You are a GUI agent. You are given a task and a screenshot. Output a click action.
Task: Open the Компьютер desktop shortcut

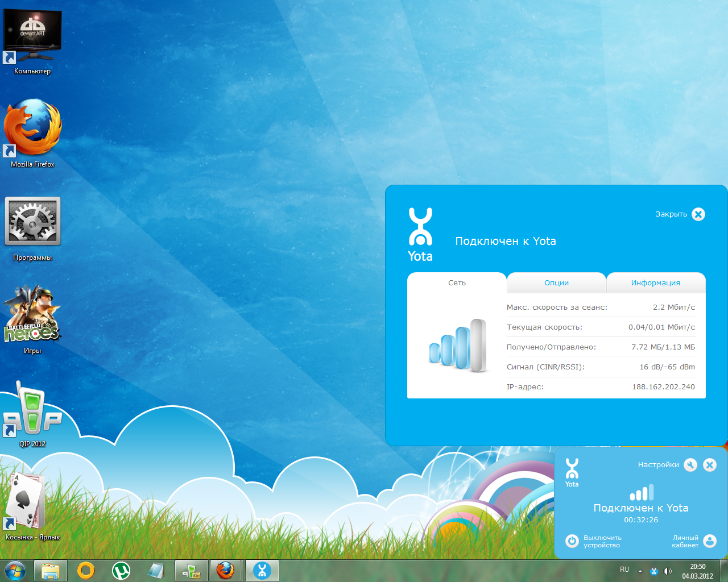pos(32,40)
